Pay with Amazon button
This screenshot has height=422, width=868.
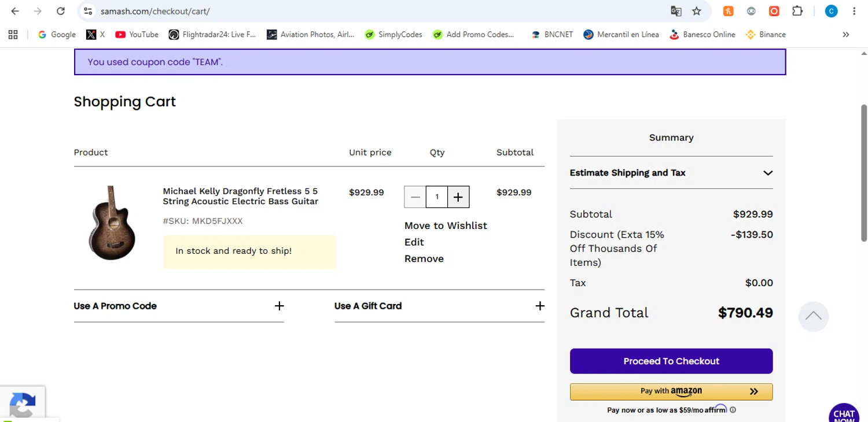[671, 391]
